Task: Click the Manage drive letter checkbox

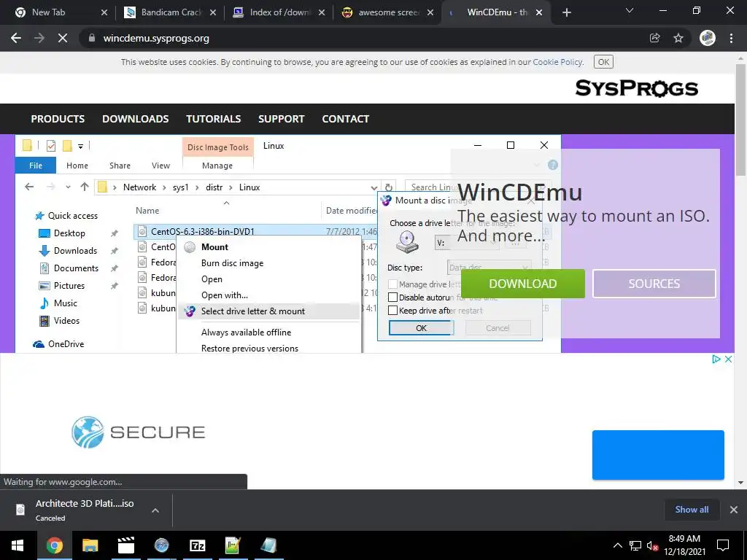Action: tap(393, 284)
